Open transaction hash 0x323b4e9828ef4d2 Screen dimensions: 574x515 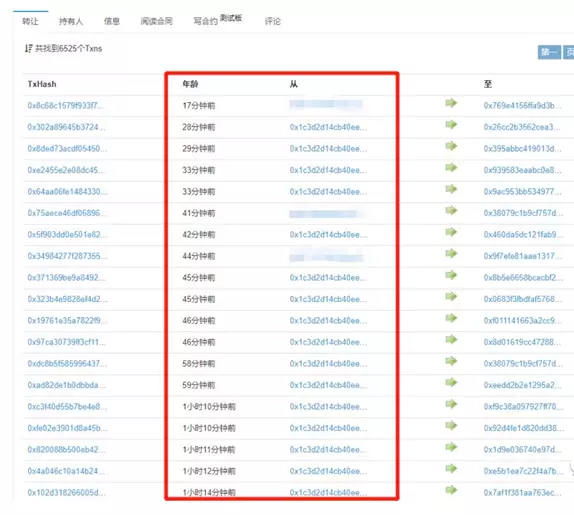pos(67,299)
